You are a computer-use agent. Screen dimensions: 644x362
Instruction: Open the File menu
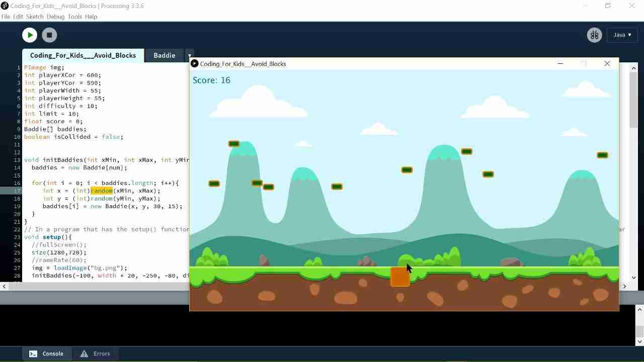6,17
